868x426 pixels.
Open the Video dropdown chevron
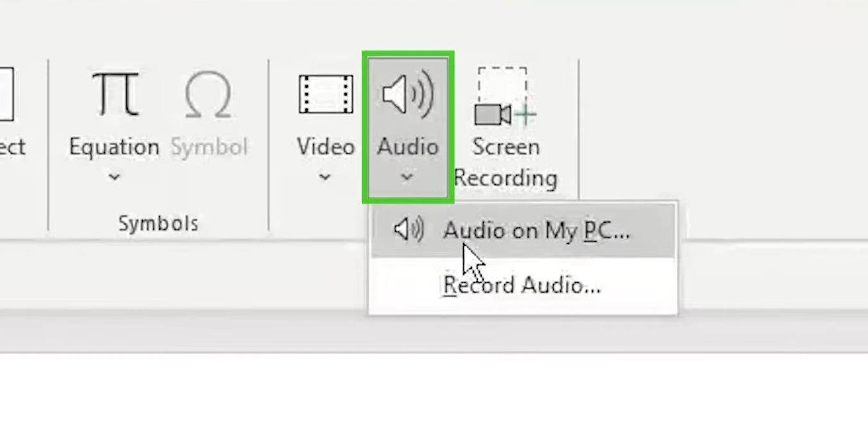click(325, 176)
